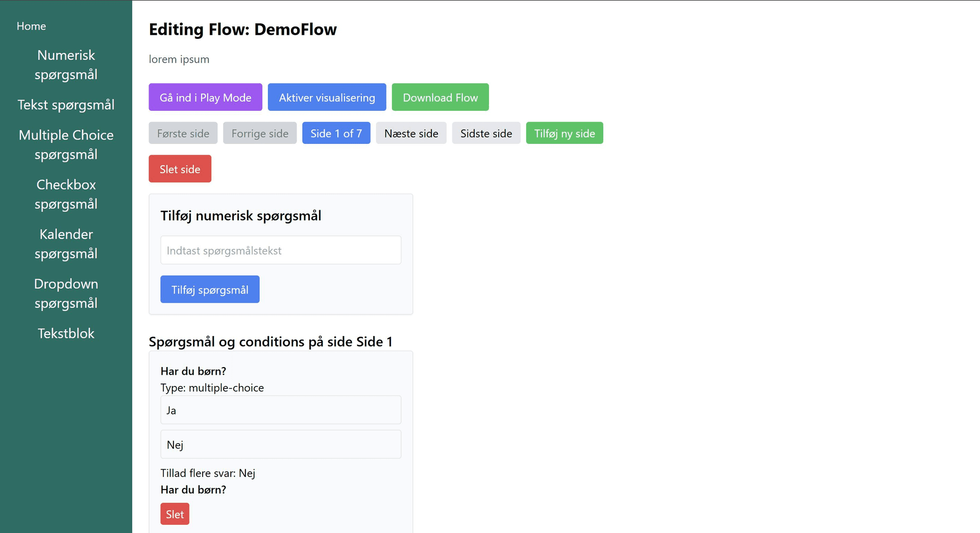The height and width of the screenshot is (533, 980).
Task: Open Kalender spørgsmål from the sidebar
Action: click(66, 244)
